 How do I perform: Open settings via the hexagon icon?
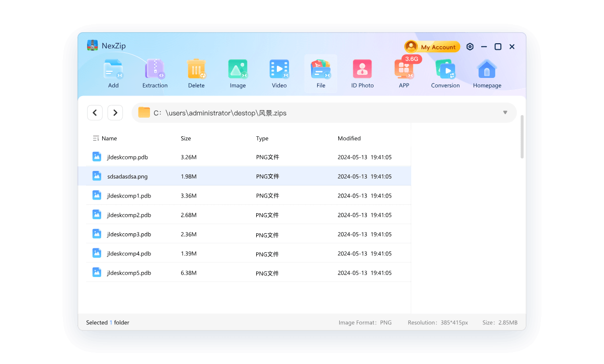(470, 47)
